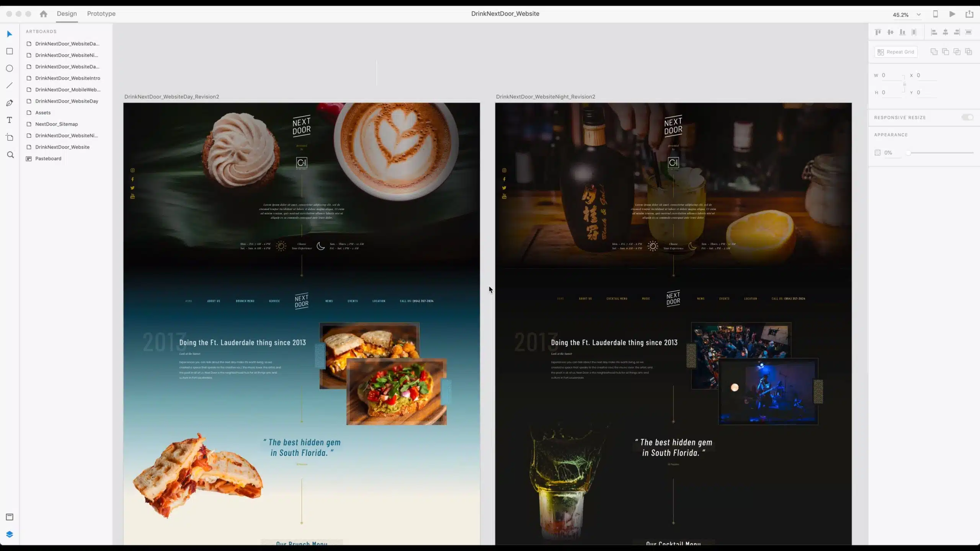Click the blue-lit band concert photo
Screen dimensions: 980x551
click(768, 391)
